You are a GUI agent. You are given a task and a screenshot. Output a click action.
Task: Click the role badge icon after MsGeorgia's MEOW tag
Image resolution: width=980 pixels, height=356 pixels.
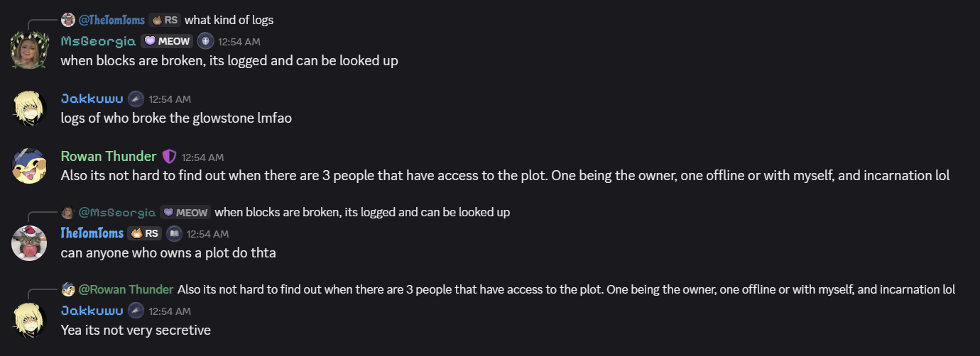pyautogui.click(x=205, y=41)
